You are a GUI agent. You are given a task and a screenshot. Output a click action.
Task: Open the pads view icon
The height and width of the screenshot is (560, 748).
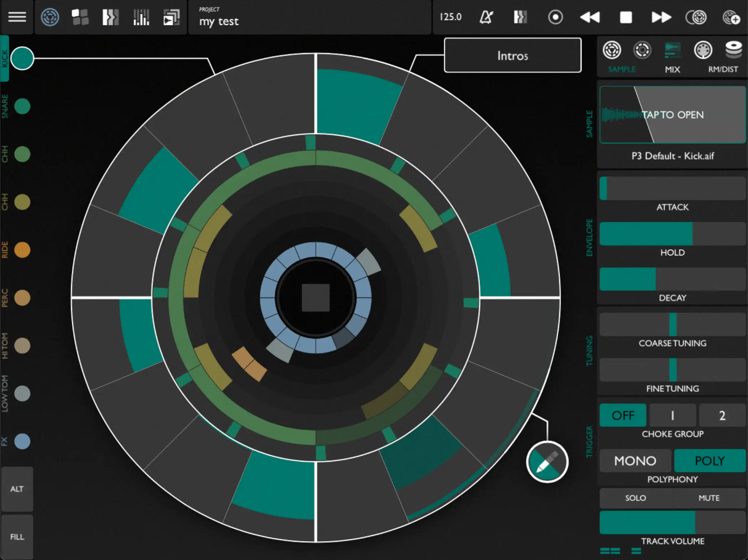tap(80, 17)
